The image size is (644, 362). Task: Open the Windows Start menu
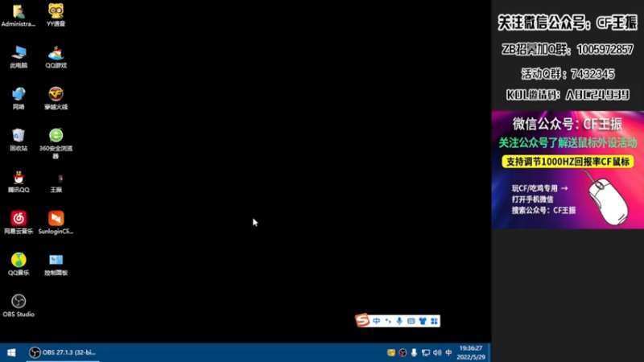click(11, 352)
